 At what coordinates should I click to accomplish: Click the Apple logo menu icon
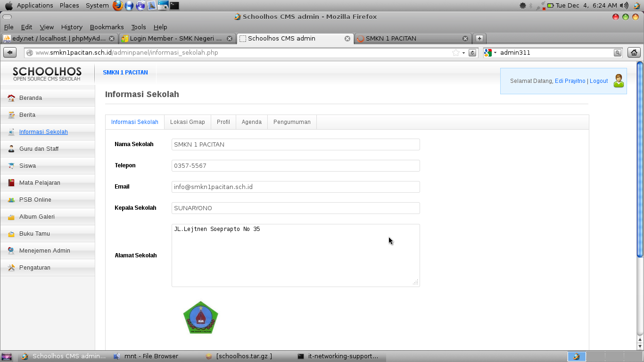coord(8,6)
